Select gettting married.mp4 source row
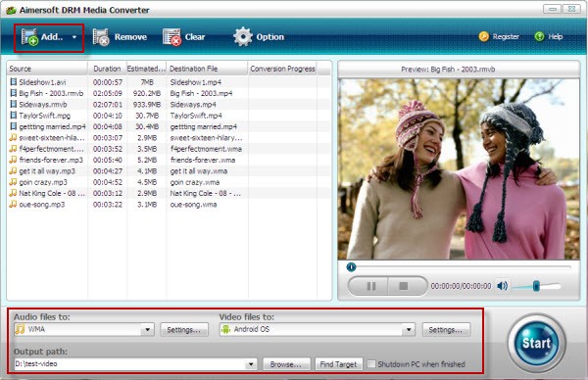The width and height of the screenshot is (588, 380). [x=169, y=126]
